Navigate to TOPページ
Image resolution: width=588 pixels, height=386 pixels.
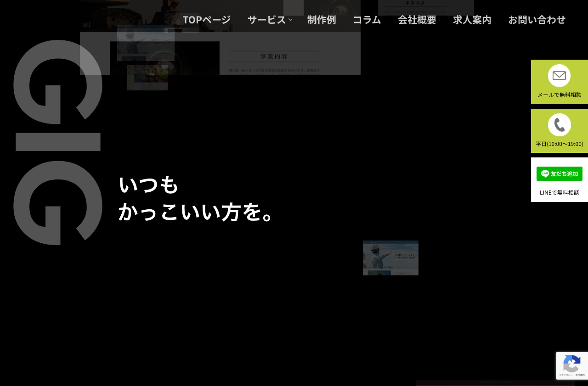pos(206,19)
